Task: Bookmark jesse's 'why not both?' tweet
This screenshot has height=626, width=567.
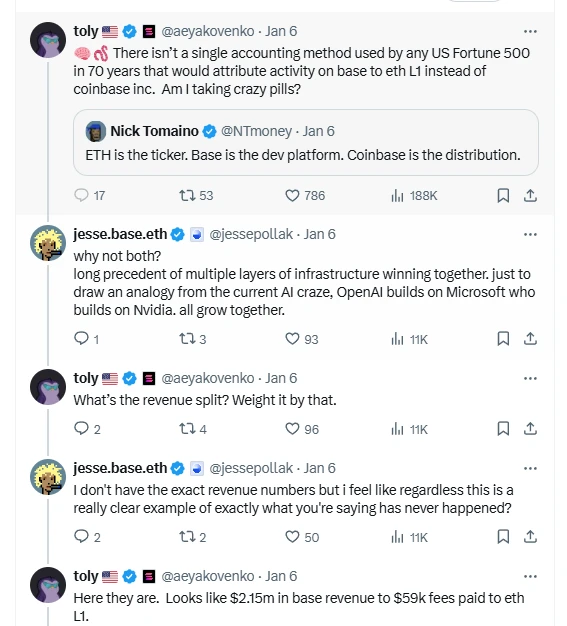Action: [503, 339]
